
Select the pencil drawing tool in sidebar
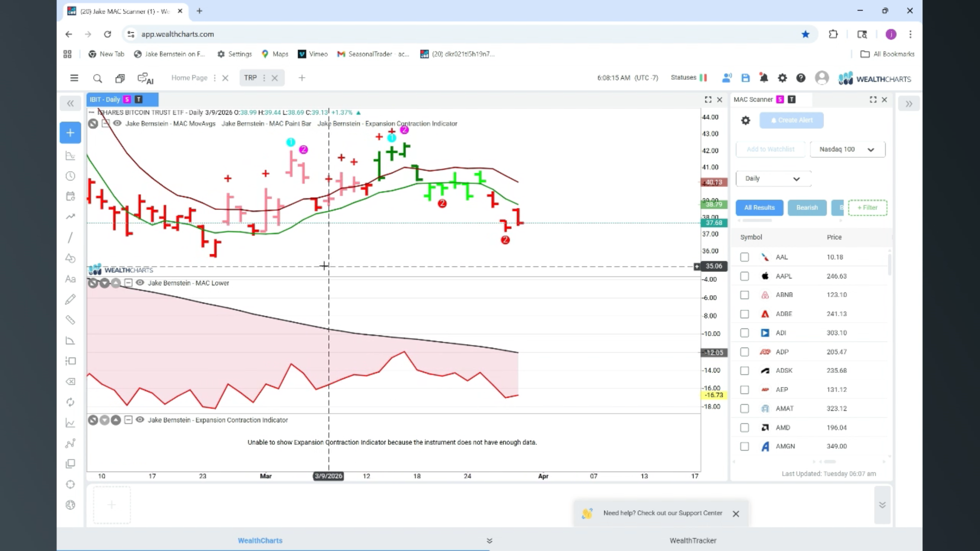pyautogui.click(x=70, y=299)
